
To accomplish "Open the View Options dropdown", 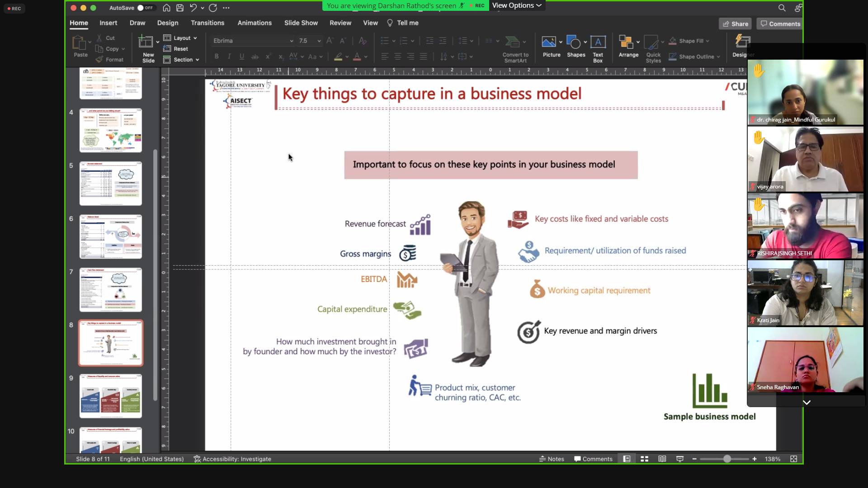I will [x=517, y=5].
